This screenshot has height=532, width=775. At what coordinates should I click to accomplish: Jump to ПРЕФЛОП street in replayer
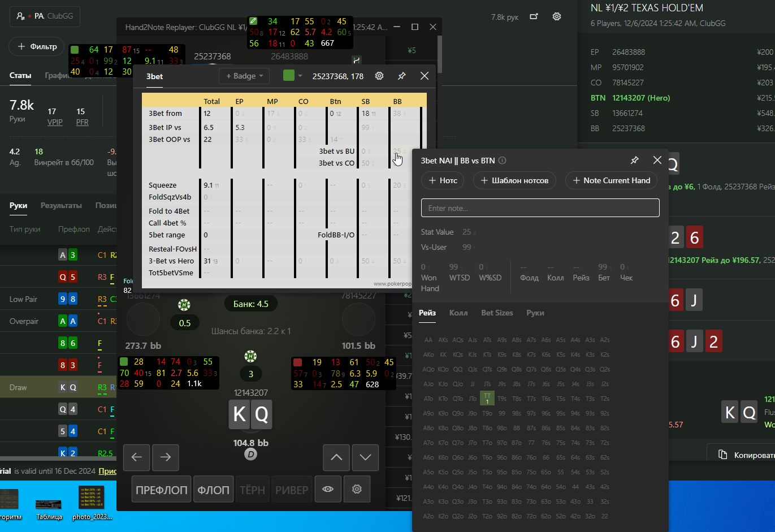[162, 490]
